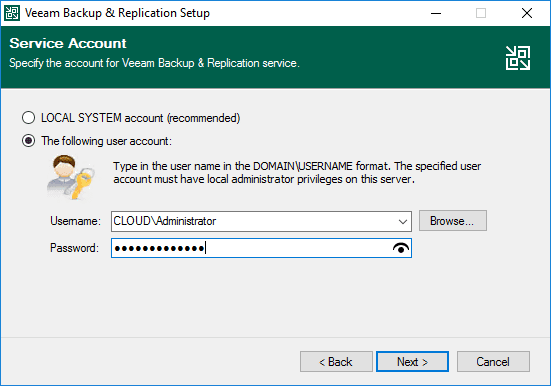Select 'The following user account' radio button
The height and width of the screenshot is (386, 551).
28,141
